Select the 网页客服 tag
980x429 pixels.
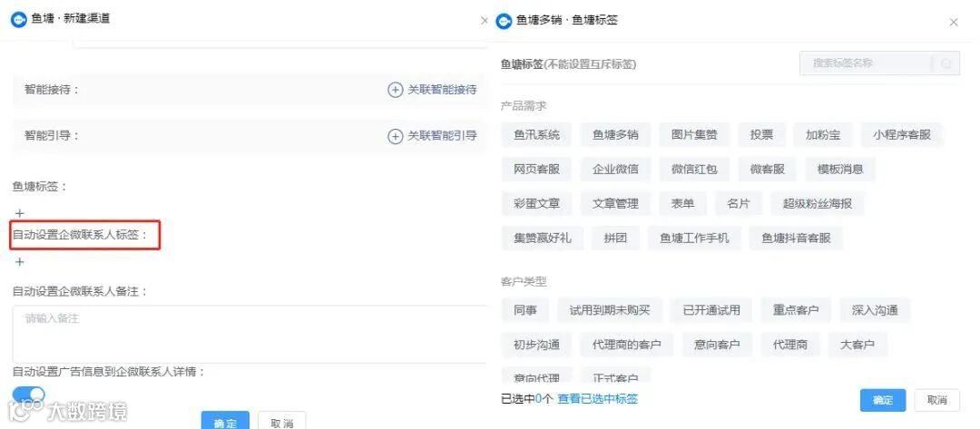click(537, 170)
